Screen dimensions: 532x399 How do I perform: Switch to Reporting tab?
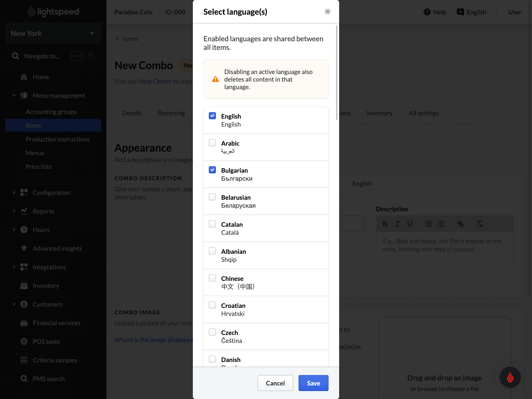tap(171, 113)
